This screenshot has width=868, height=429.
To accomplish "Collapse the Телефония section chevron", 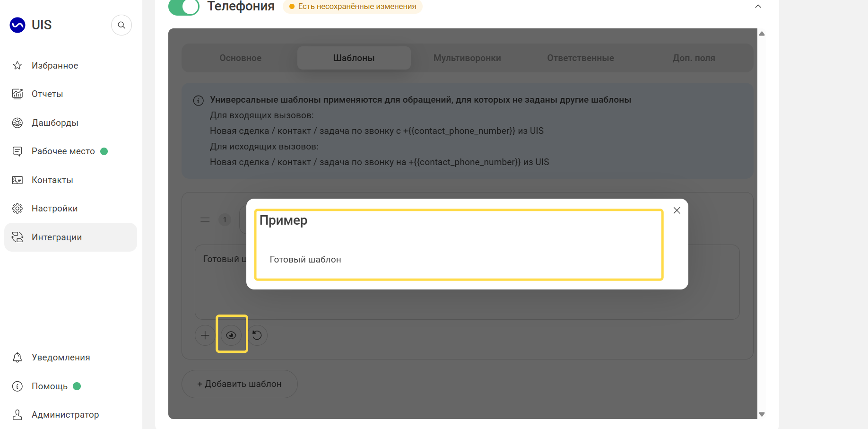I will (758, 6).
